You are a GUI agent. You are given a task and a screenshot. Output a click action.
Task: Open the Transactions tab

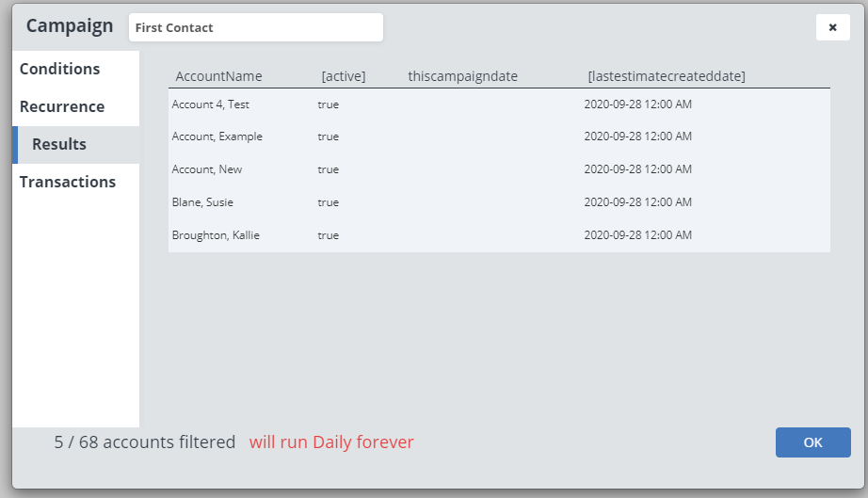(x=68, y=182)
